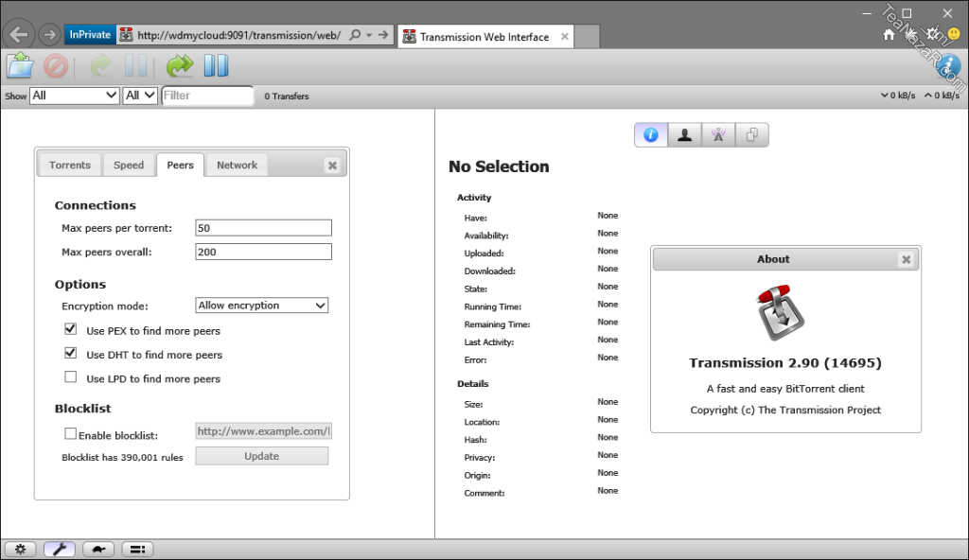Click the download speed '0 kB/s' indicator
969x560 pixels.
pos(898,96)
